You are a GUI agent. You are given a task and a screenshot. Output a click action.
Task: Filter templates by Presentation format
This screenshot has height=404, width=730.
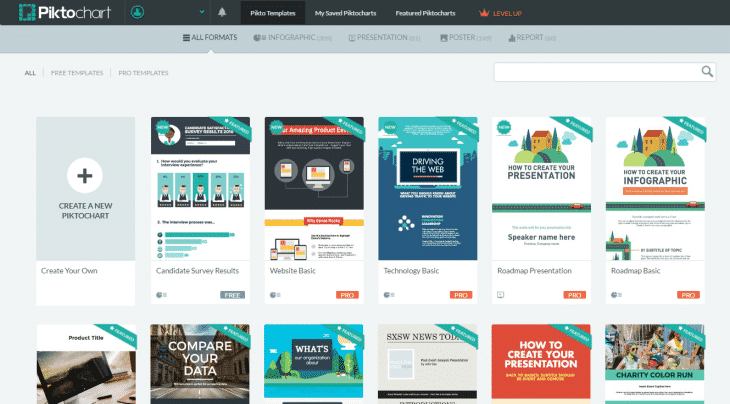point(383,38)
